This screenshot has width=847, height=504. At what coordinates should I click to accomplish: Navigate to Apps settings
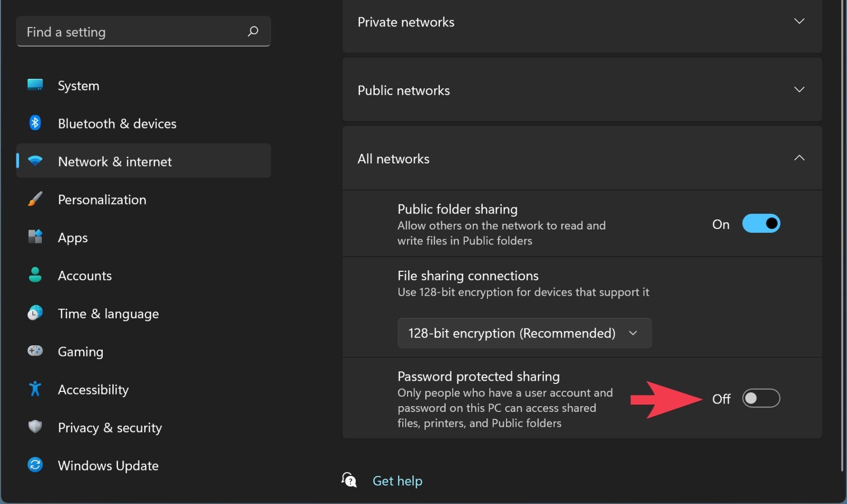[143, 237]
